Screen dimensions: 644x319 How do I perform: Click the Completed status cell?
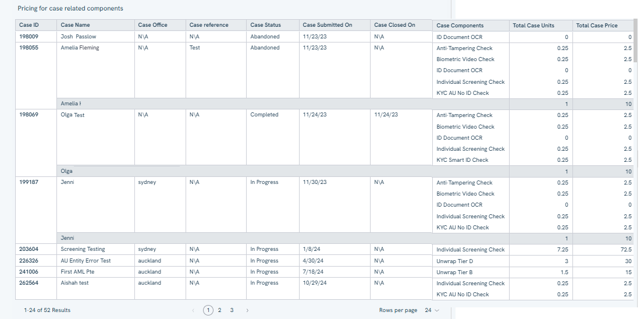point(264,115)
